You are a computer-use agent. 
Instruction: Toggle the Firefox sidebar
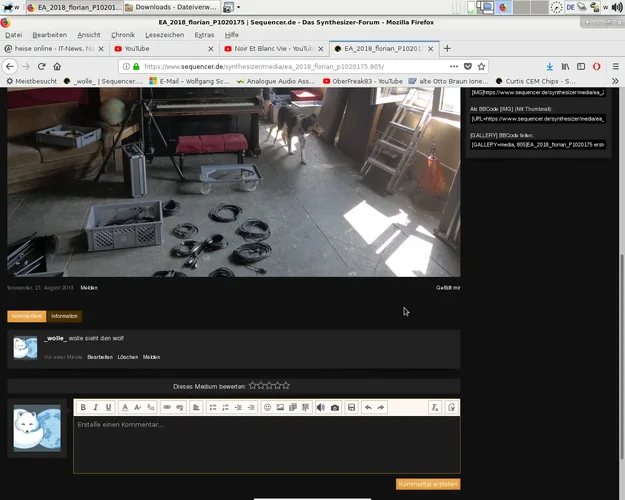pyautogui.click(x=581, y=67)
